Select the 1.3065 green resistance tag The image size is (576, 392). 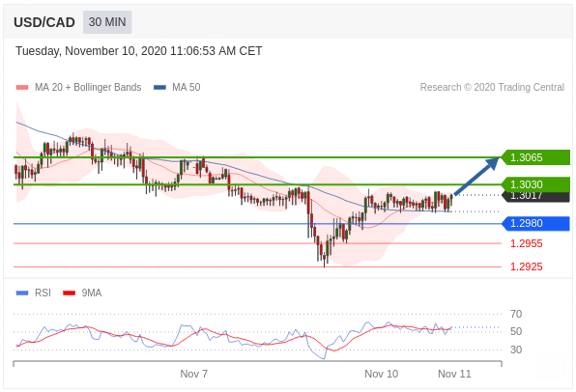(x=536, y=157)
